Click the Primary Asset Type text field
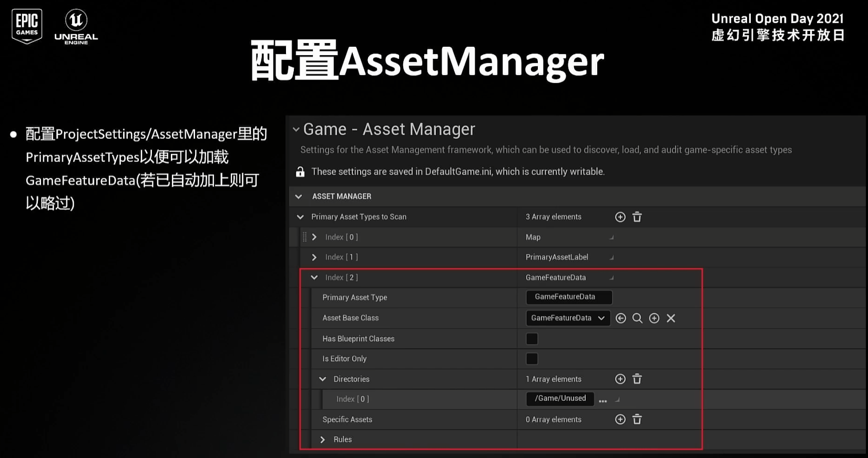This screenshot has width=868, height=458. point(568,297)
